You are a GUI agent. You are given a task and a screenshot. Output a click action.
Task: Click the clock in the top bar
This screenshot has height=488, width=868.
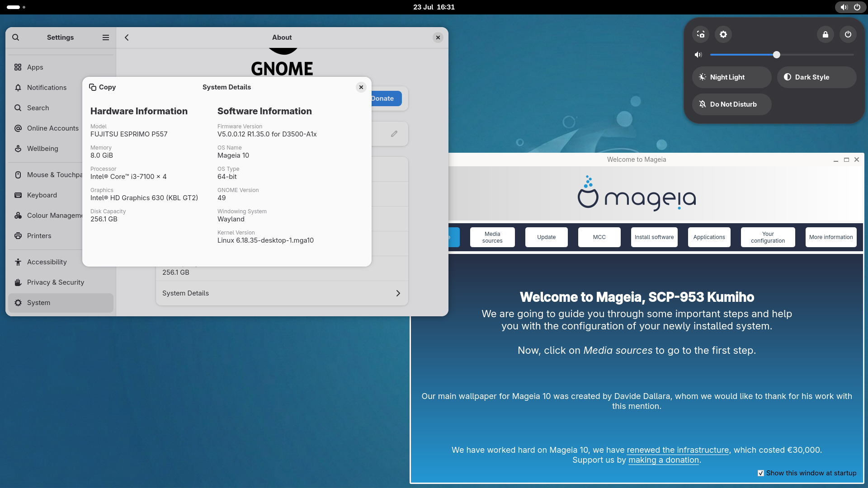[434, 7]
